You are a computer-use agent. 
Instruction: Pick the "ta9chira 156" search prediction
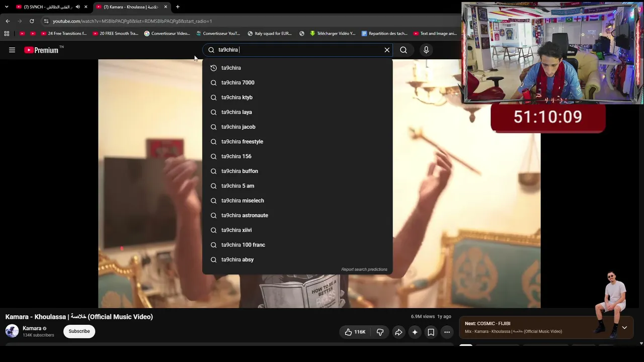297,156
